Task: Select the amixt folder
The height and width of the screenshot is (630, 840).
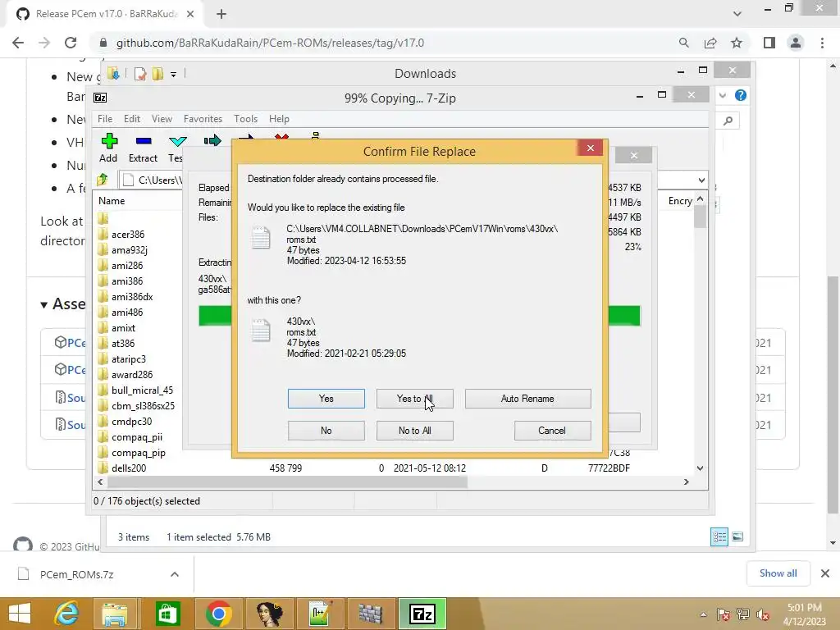Action: pos(123,328)
